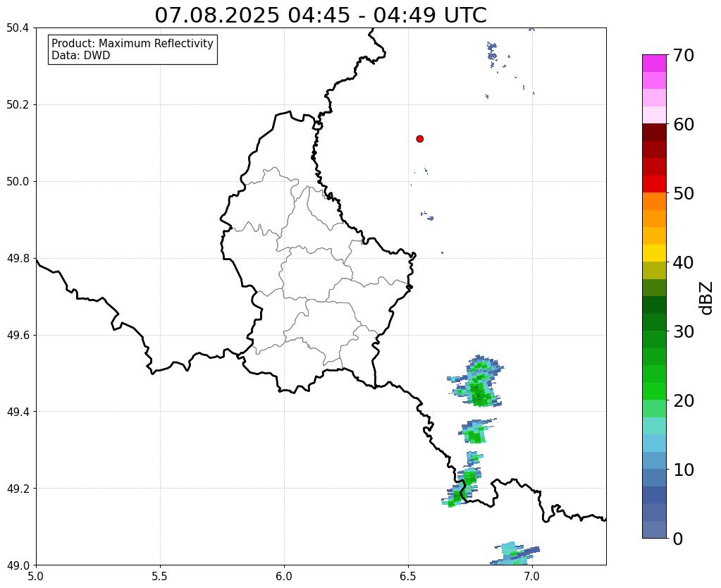Image resolution: width=721 pixels, height=588 pixels.
Task: Click latitude axis label 49.0
Action: [18, 565]
